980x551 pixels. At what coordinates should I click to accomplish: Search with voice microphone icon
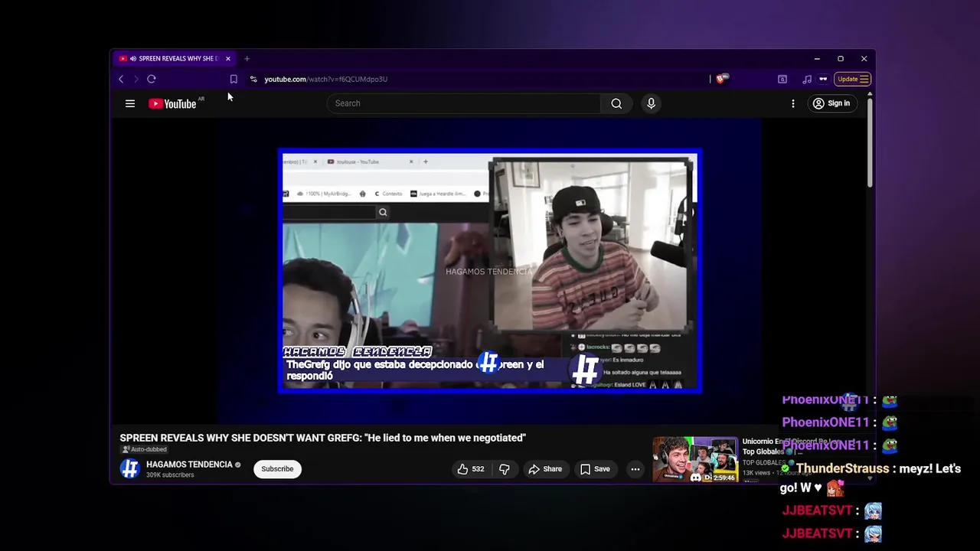[651, 103]
